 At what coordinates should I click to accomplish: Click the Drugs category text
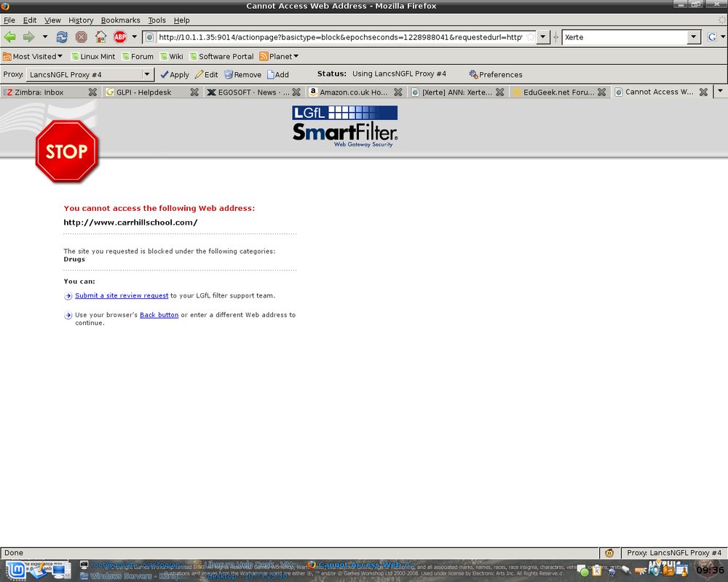pos(74,259)
